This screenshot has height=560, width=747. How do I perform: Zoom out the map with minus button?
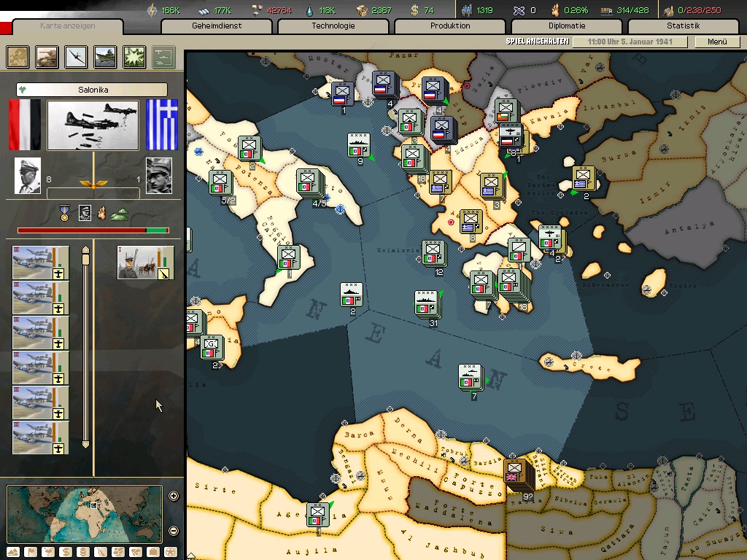[174, 531]
